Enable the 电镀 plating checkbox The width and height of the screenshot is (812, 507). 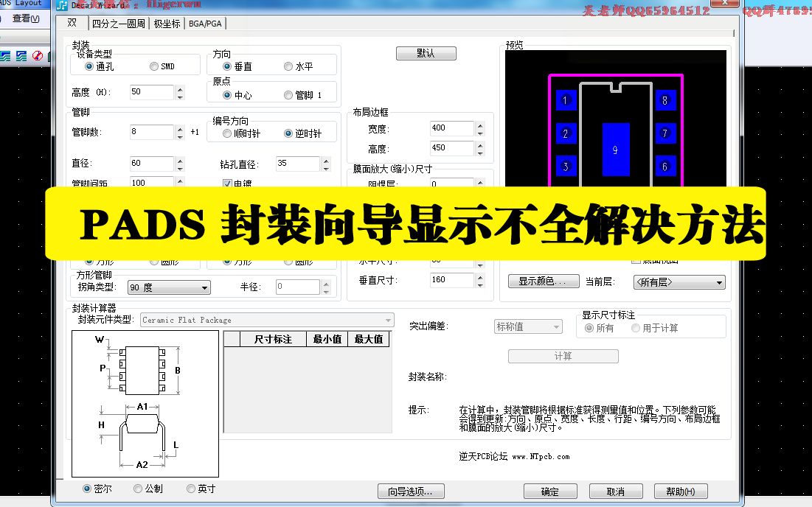pyautogui.click(x=227, y=182)
